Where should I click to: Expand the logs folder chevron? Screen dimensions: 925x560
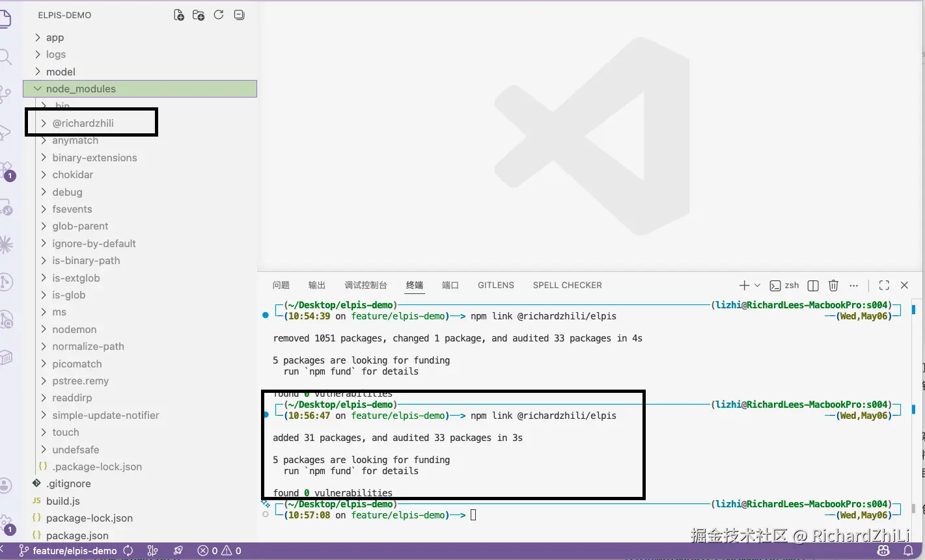point(38,55)
